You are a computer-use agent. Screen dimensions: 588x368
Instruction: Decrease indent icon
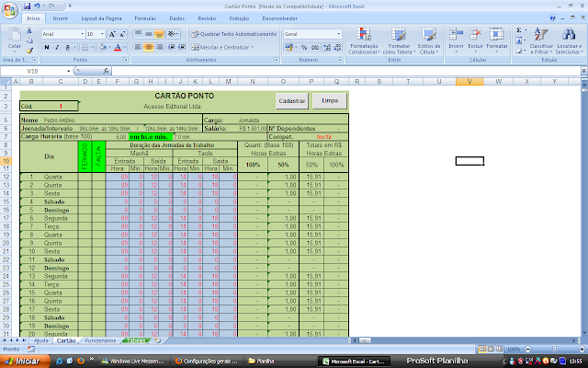click(171, 47)
